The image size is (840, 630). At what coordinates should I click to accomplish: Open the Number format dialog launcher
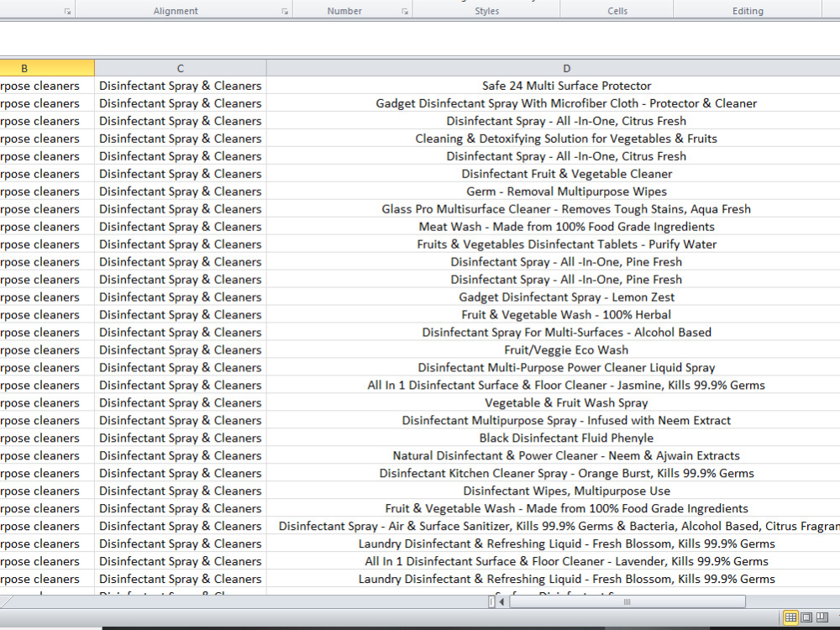[405, 11]
